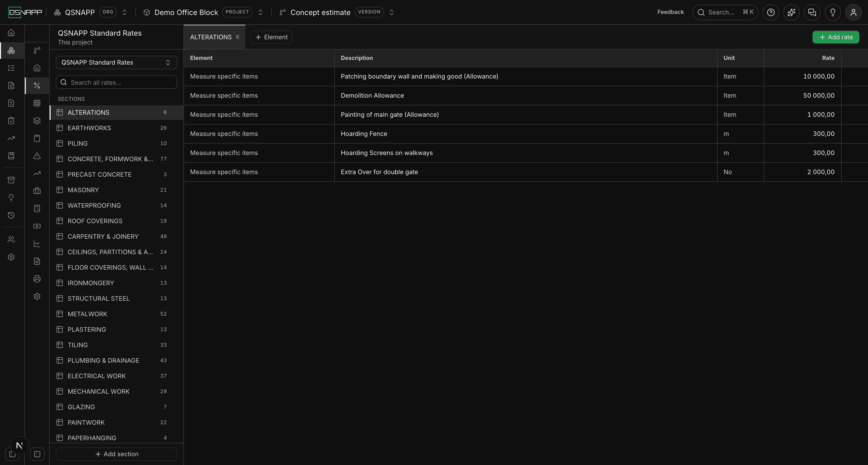Open the Feedback link
Screen dimensions: 868x465
(670, 12)
